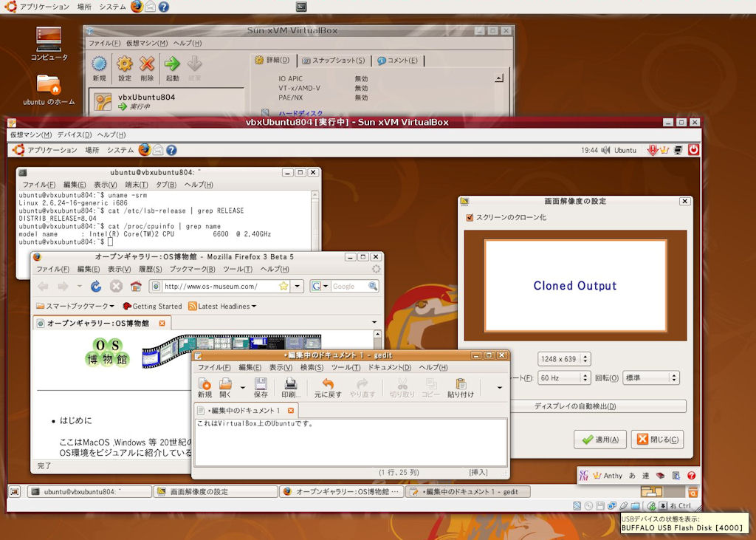Click the Firefox search magnifier icon
This screenshot has width=756, height=540.
pos(373,286)
